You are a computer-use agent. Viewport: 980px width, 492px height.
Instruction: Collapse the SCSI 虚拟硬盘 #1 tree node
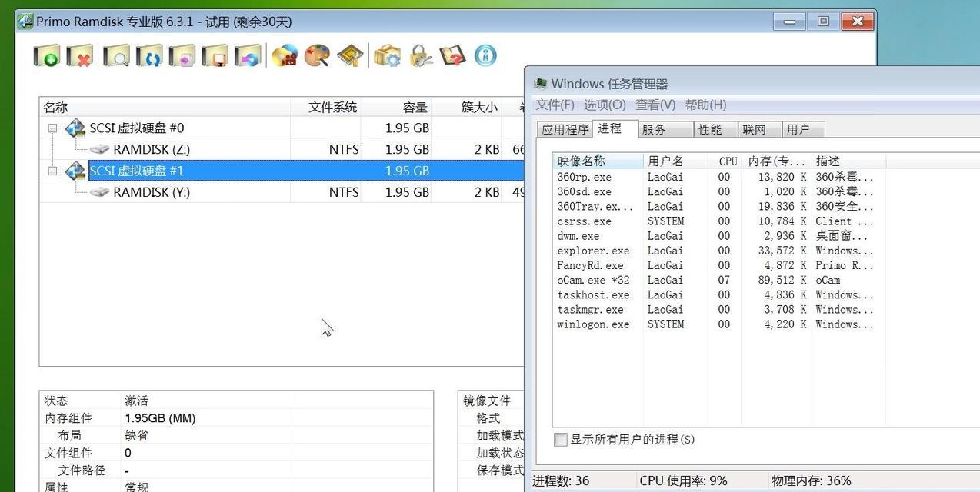(52, 171)
